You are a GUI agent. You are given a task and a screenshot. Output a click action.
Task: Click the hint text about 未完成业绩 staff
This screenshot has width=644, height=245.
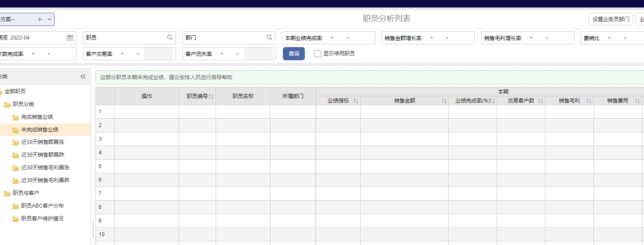[166, 77]
